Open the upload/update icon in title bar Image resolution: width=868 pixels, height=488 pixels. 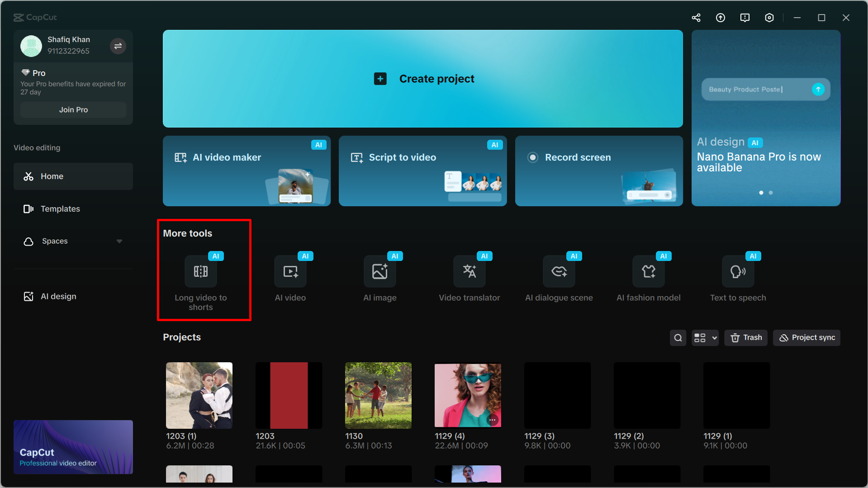click(721, 18)
